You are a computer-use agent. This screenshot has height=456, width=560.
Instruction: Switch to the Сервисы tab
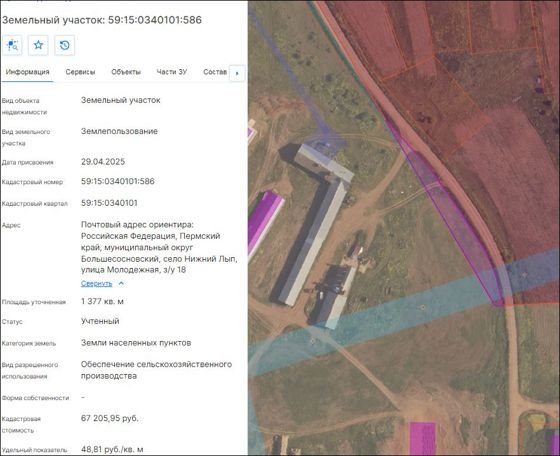[80, 72]
